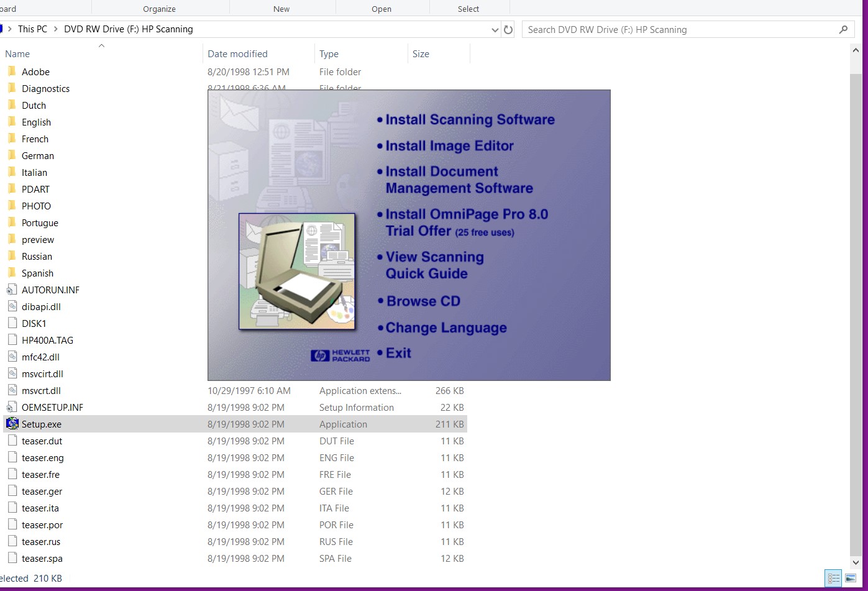Expand chevron after This PC in path
Image resolution: width=868 pixels, height=591 pixels.
(x=55, y=29)
